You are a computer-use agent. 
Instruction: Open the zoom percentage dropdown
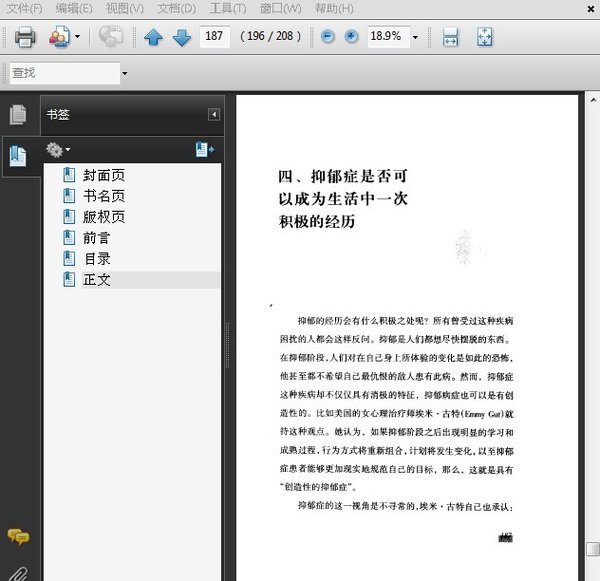(415, 38)
